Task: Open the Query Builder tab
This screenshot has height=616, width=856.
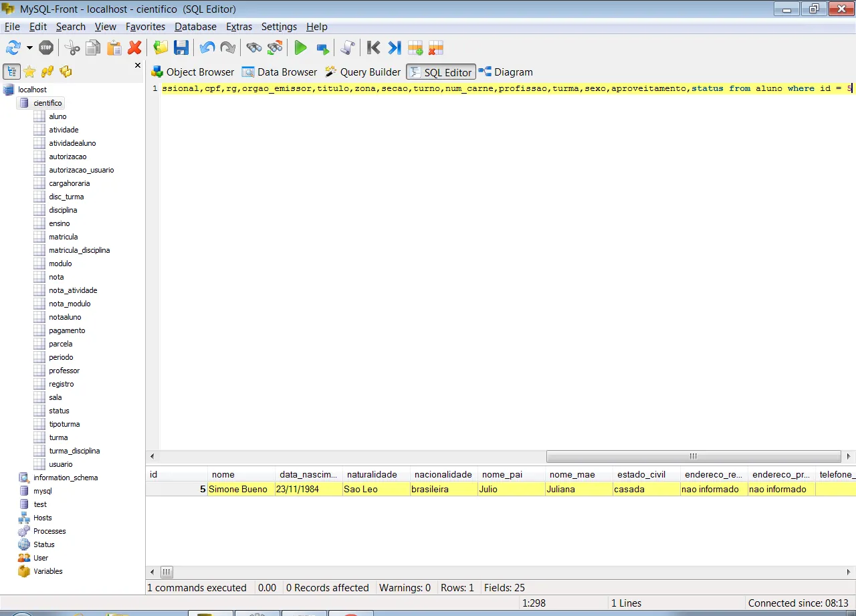Action: click(362, 72)
